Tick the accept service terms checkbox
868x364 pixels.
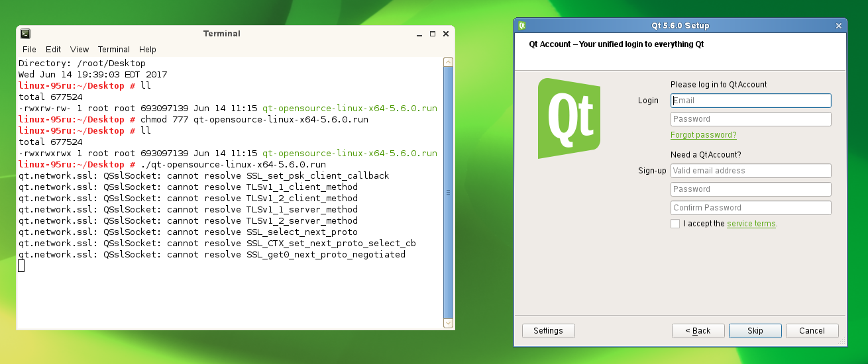click(675, 224)
